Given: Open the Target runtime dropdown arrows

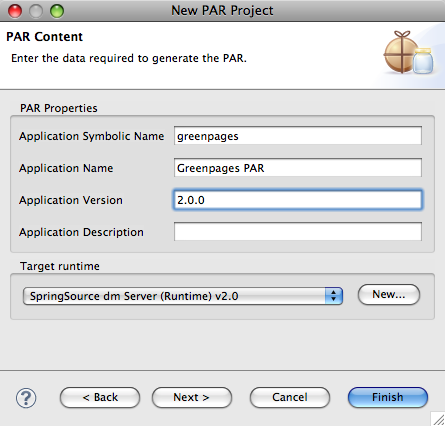Looking at the screenshot, I should pos(334,296).
